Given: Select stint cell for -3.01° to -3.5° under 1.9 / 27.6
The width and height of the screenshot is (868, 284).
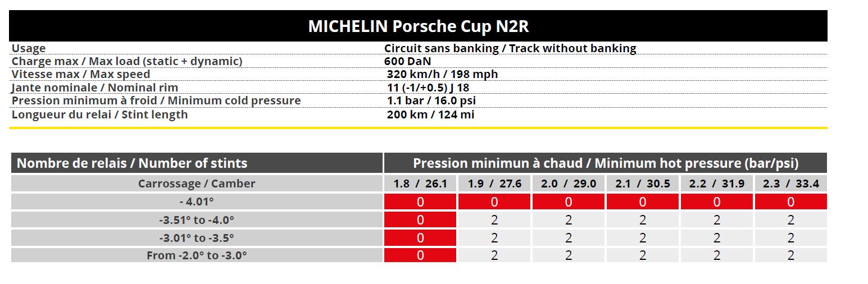Looking at the screenshot, I should click(x=494, y=237).
